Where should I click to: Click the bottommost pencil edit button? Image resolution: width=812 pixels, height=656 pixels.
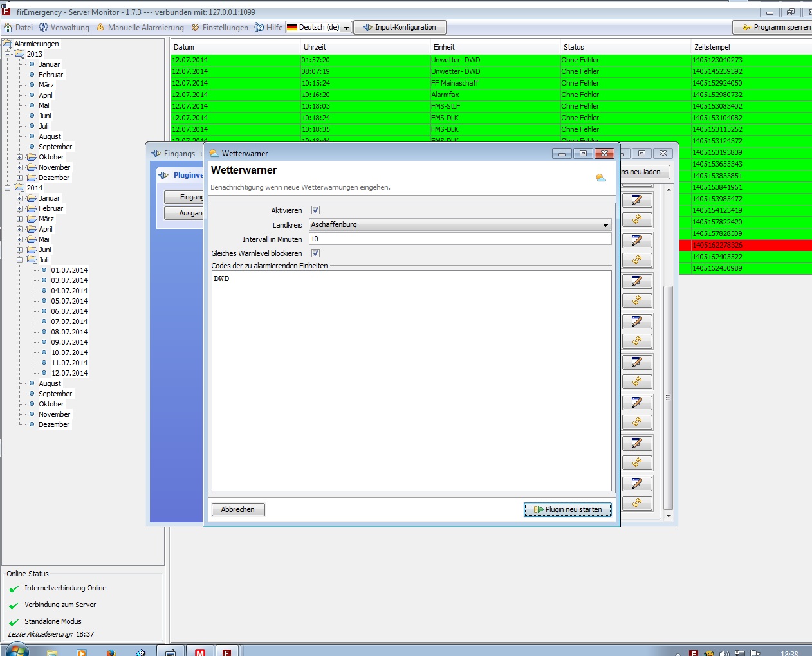click(x=637, y=483)
